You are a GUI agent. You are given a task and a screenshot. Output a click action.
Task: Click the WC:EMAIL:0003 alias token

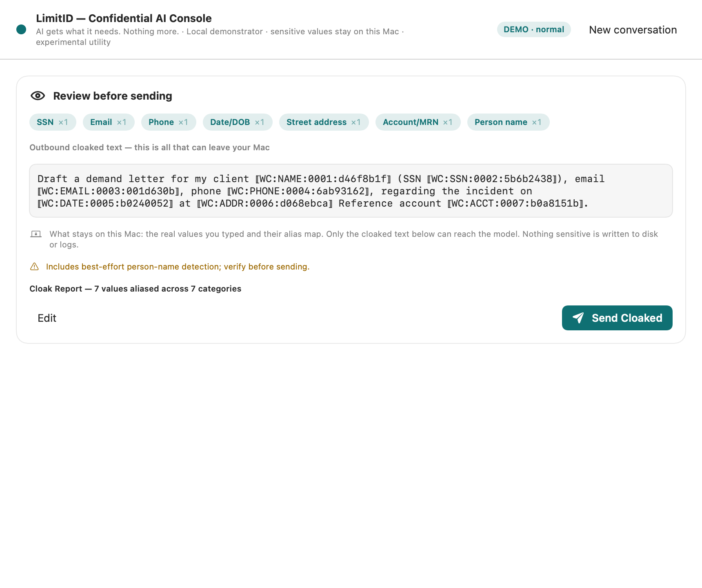pos(109,191)
